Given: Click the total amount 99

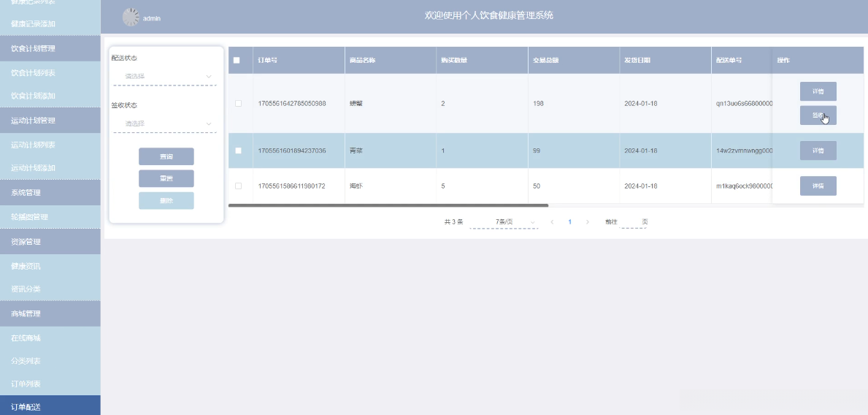Looking at the screenshot, I should pos(537,151).
